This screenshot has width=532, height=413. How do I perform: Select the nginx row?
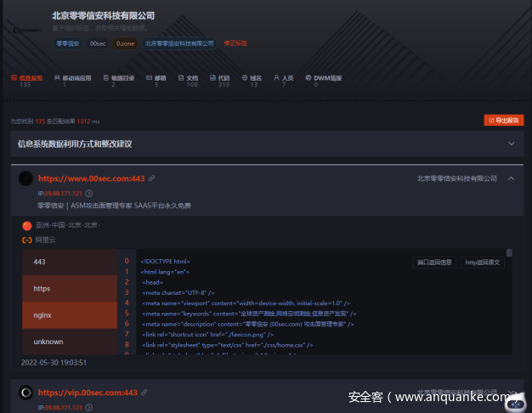click(x=70, y=315)
